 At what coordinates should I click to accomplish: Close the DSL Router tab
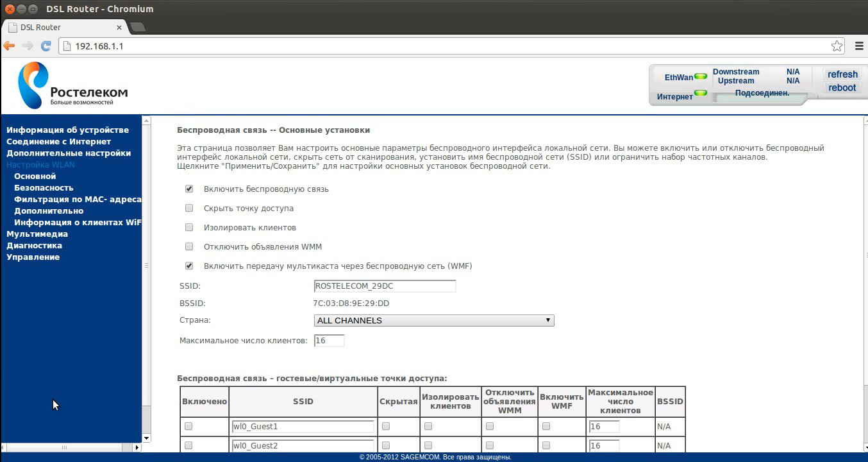pos(119,28)
